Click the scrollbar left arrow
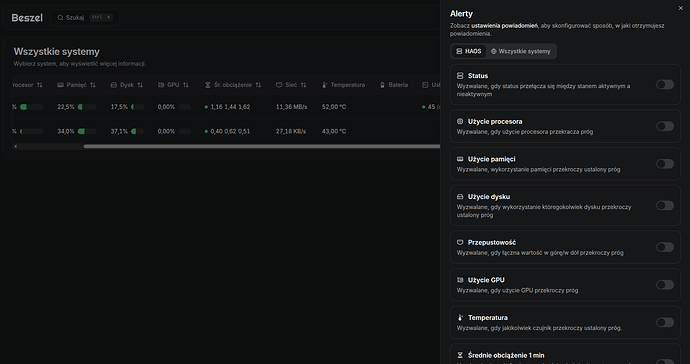The width and height of the screenshot is (690, 364). [x=15, y=146]
